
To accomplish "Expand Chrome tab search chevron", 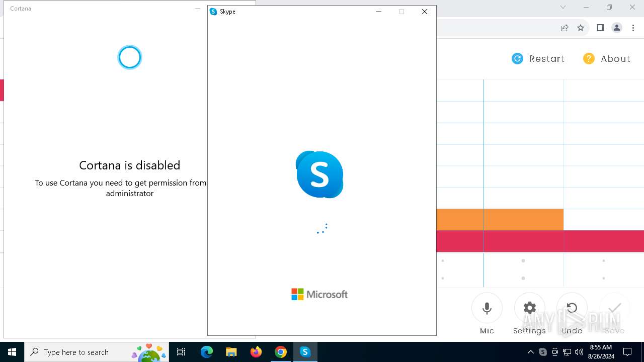I will pyautogui.click(x=563, y=7).
